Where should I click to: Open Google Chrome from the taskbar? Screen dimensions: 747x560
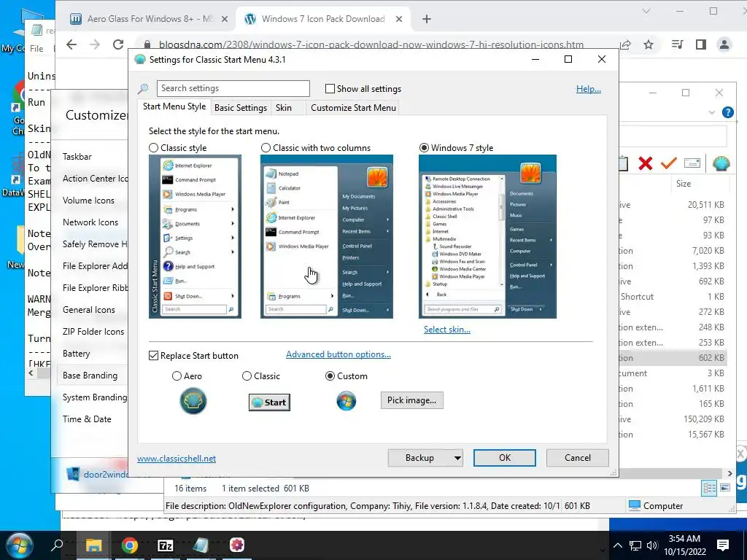130,545
